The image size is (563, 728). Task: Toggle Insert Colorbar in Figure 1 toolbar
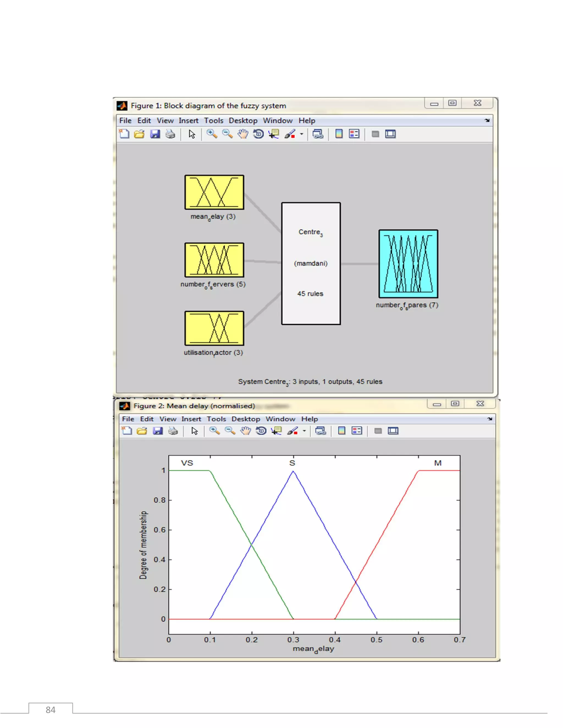(339, 134)
